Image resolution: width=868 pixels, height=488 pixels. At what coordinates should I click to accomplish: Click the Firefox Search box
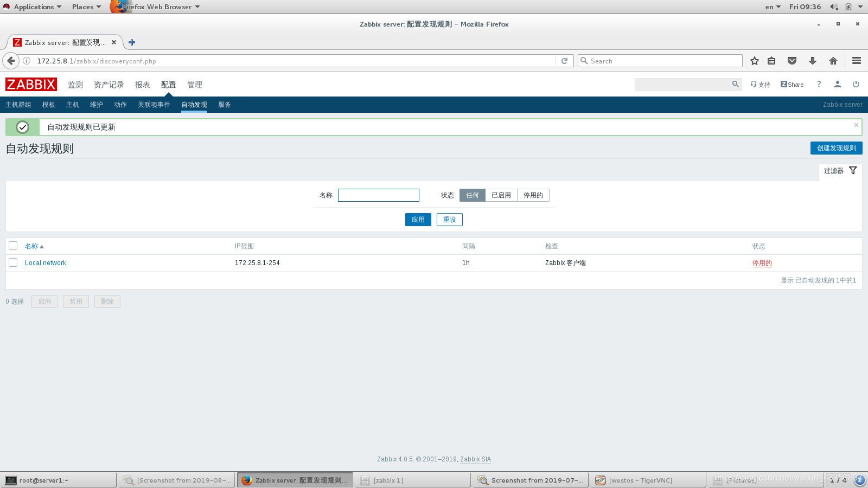click(x=660, y=61)
